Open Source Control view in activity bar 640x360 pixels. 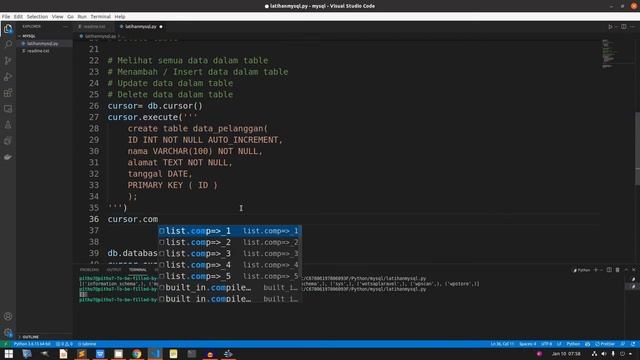point(8,60)
